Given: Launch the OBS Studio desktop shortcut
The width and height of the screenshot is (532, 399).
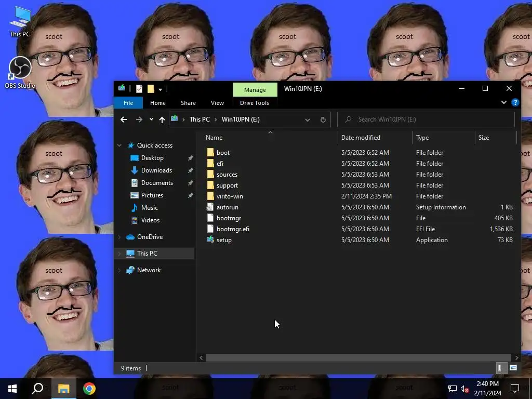Looking at the screenshot, I should tap(20, 72).
